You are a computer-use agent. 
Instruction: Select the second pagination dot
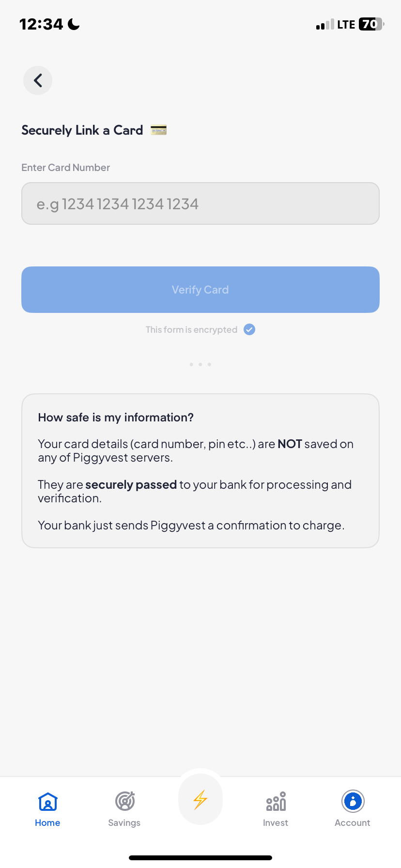(x=200, y=364)
